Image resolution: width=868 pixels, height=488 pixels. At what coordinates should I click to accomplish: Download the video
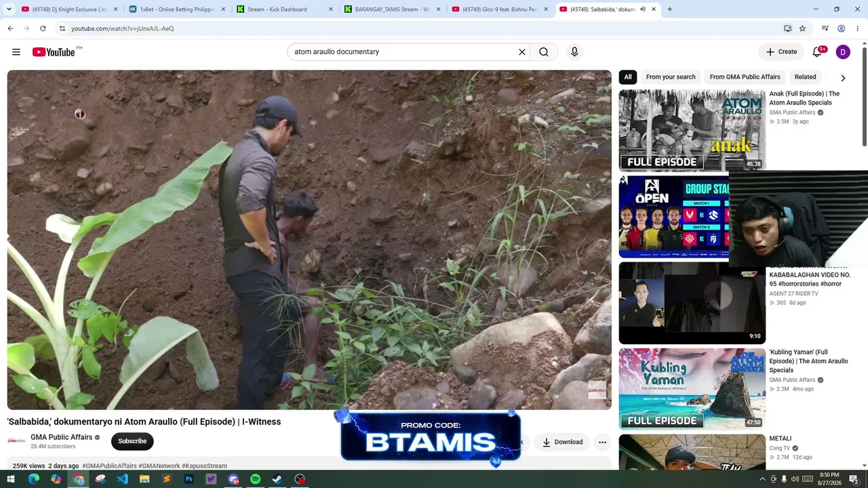562,443
